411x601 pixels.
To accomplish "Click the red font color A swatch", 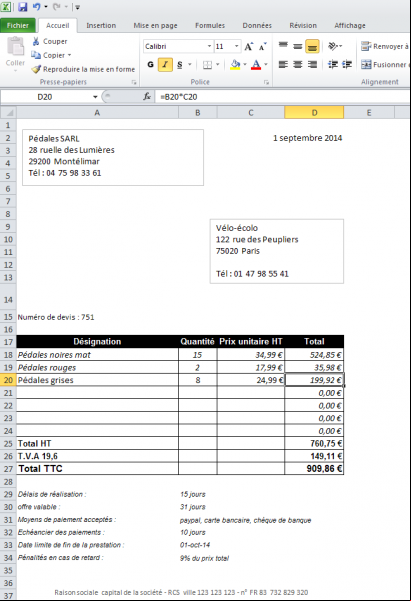I will pos(256,65).
